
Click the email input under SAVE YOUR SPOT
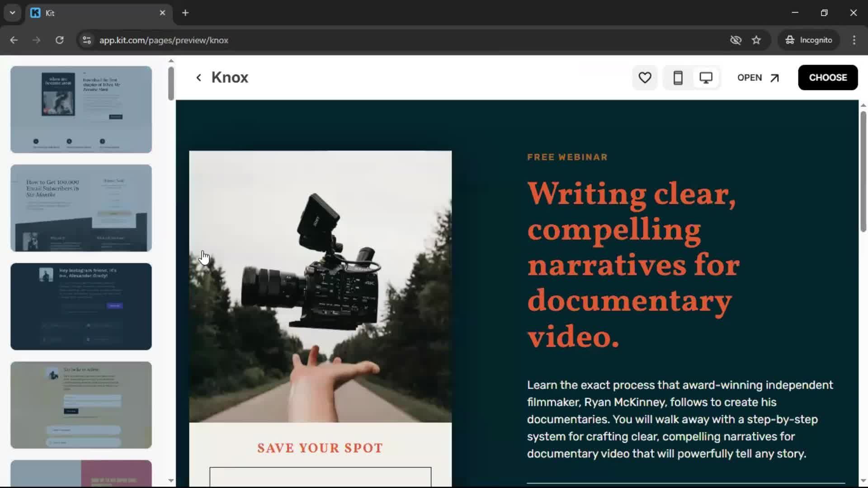[320, 478]
